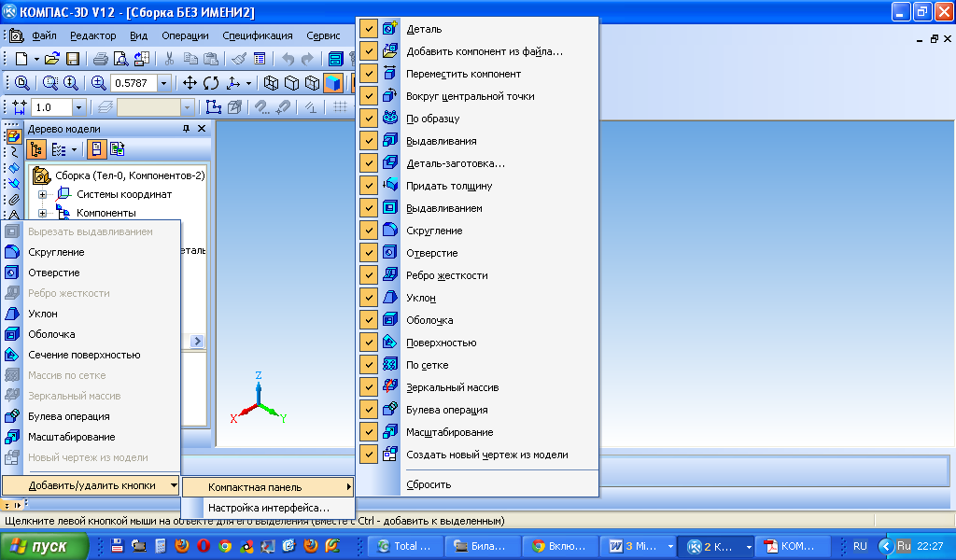Click the Paste clipboard icon
This screenshot has height=560, width=956.
210,59
